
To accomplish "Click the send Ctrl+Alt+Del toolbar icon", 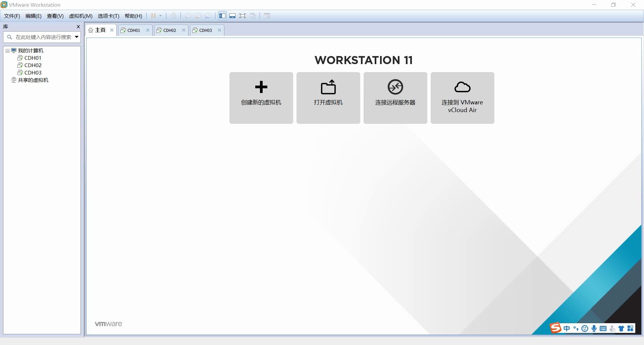I will click(x=173, y=16).
